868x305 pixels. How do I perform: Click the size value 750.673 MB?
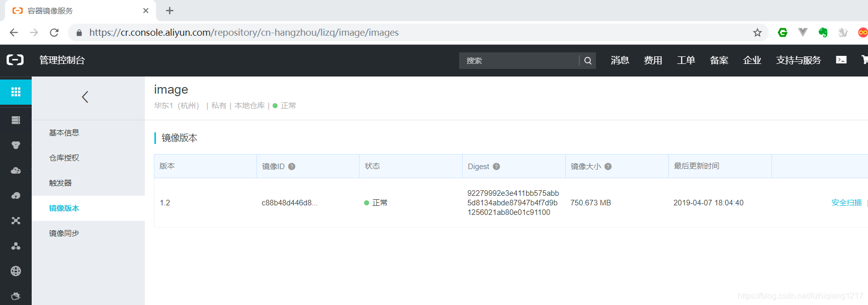point(590,203)
